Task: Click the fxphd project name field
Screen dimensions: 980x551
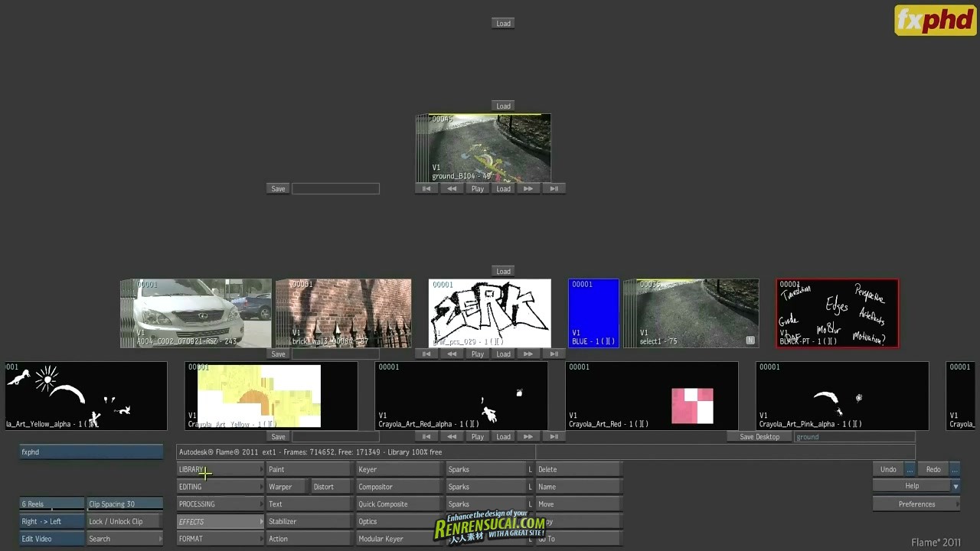Action: pos(91,452)
